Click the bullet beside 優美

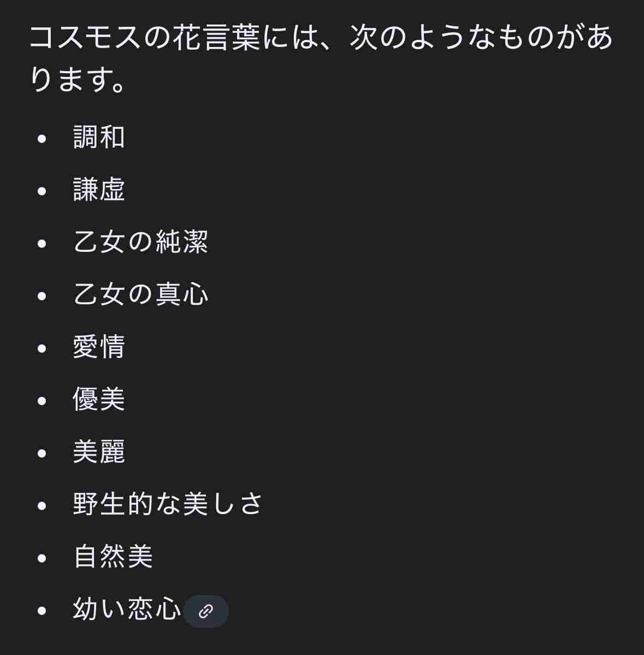click(42, 400)
